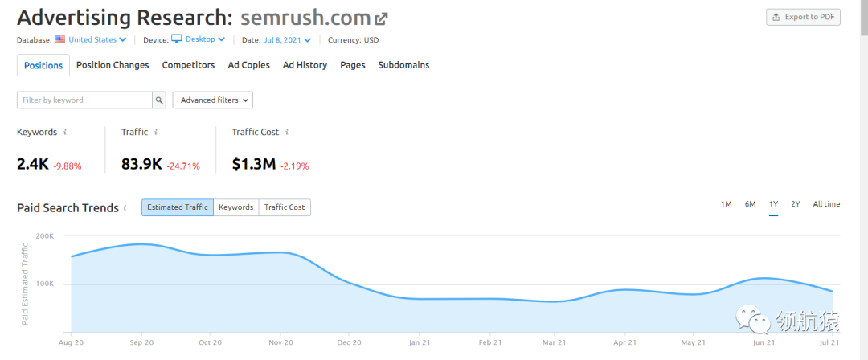Switch the chart to Traffic Cost
The image size is (868, 360).
click(x=285, y=207)
